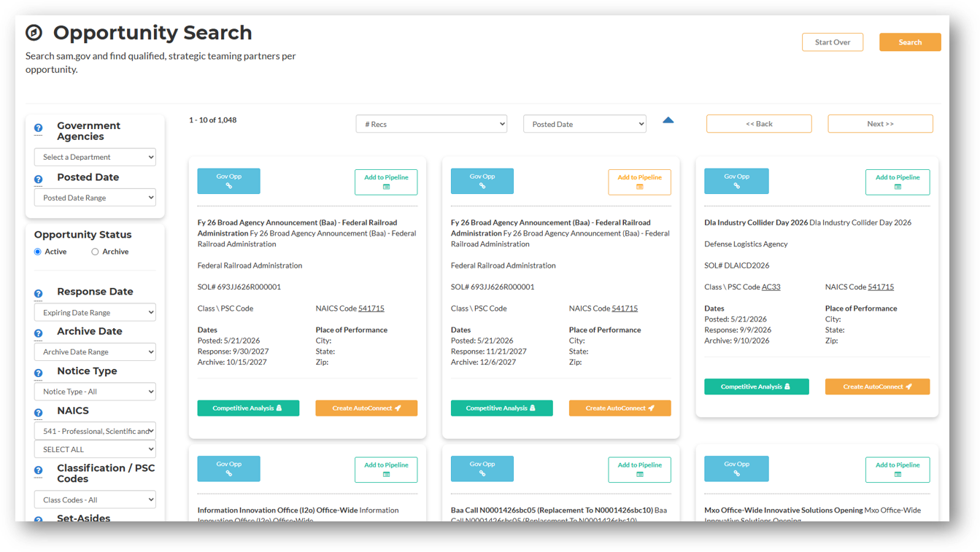The width and height of the screenshot is (980, 552).
Task: Select the Active opportunity status radio
Action: [38, 252]
